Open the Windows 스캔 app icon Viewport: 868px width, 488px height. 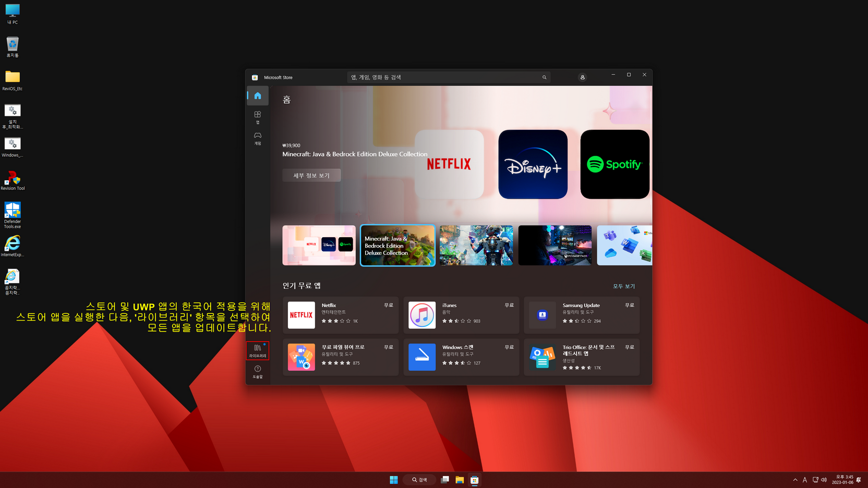tap(422, 357)
